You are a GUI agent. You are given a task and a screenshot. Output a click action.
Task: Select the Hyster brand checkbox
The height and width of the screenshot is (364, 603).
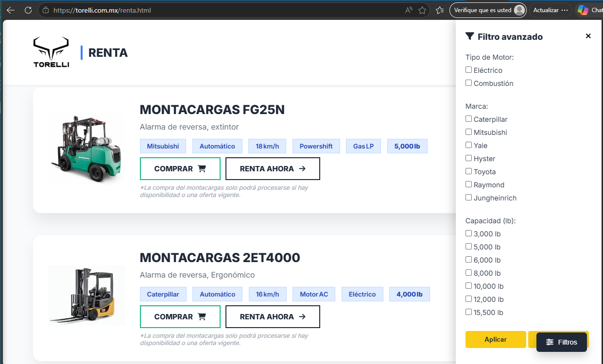click(468, 158)
